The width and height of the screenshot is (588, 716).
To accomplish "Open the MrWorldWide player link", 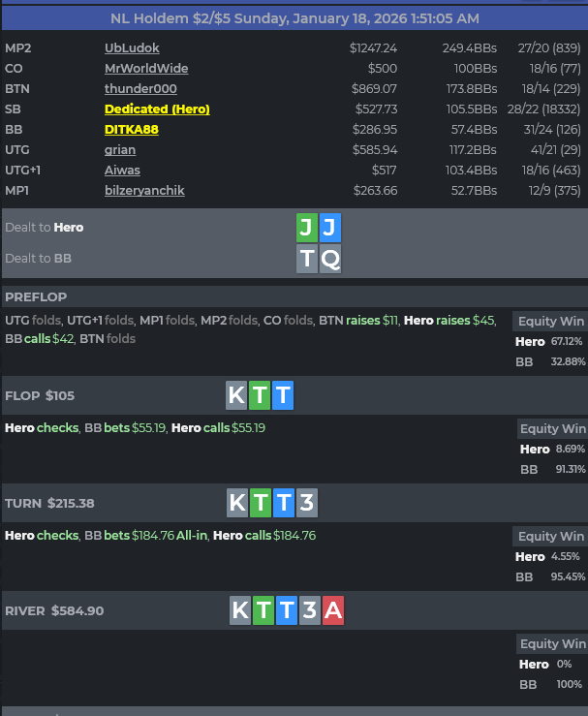I will [x=146, y=69].
